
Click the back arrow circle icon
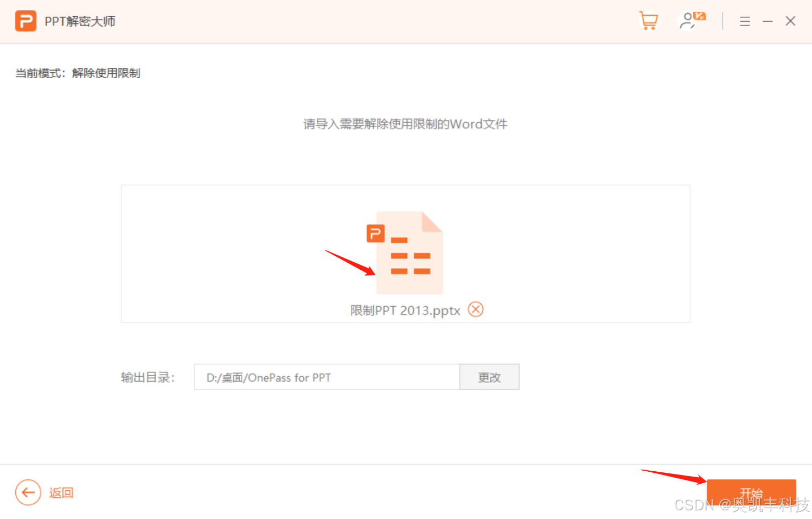point(28,492)
